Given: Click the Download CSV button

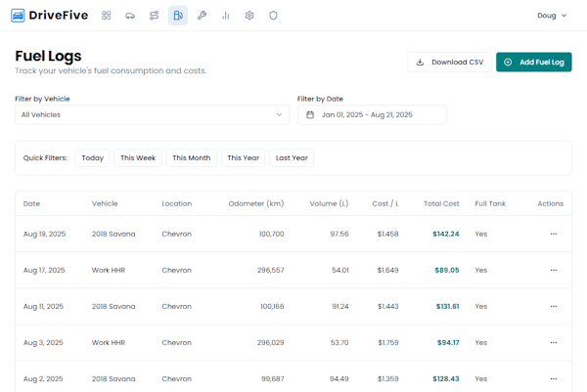Looking at the screenshot, I should [x=450, y=63].
